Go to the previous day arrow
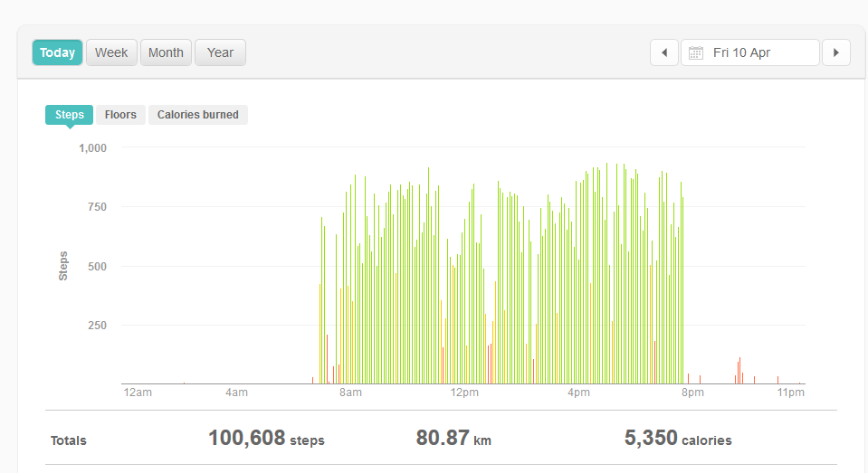The image size is (868, 473). [x=663, y=52]
